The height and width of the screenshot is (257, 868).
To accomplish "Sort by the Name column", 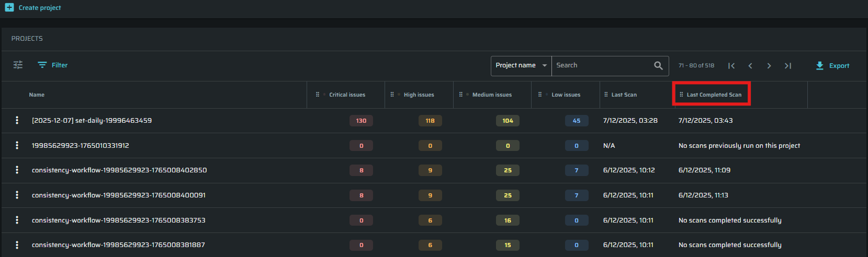I will (37, 95).
